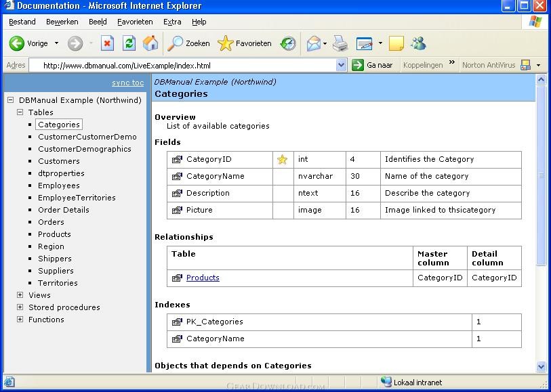Select CustomerDemographics in the tree

click(85, 149)
